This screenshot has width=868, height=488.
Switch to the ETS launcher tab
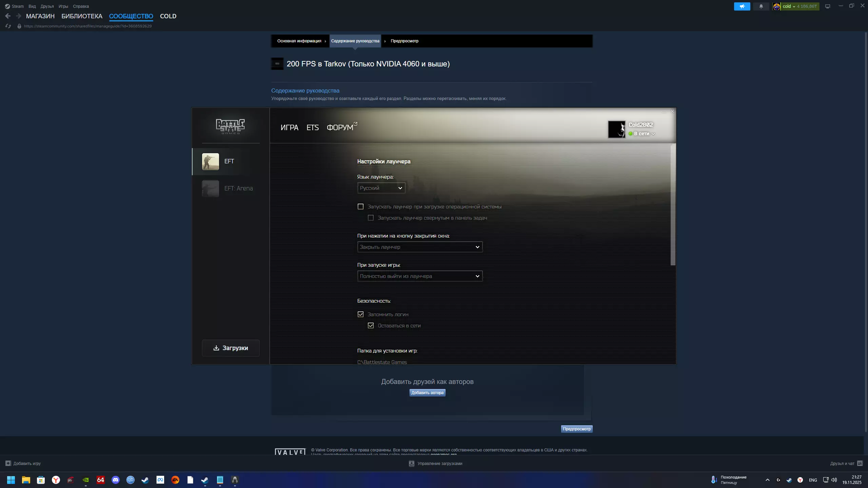click(312, 127)
